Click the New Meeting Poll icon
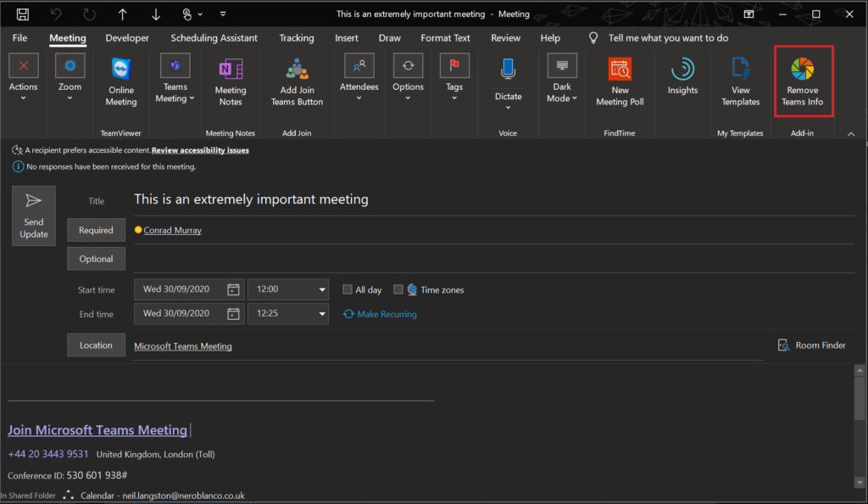 [620, 81]
